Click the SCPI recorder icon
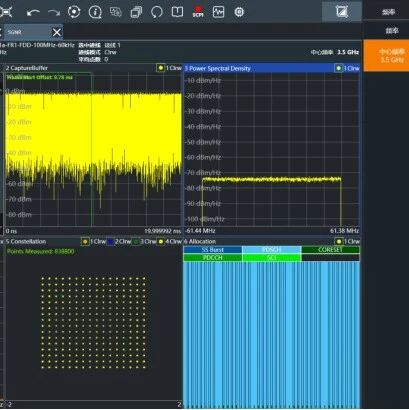409x410 pixels. tap(198, 12)
